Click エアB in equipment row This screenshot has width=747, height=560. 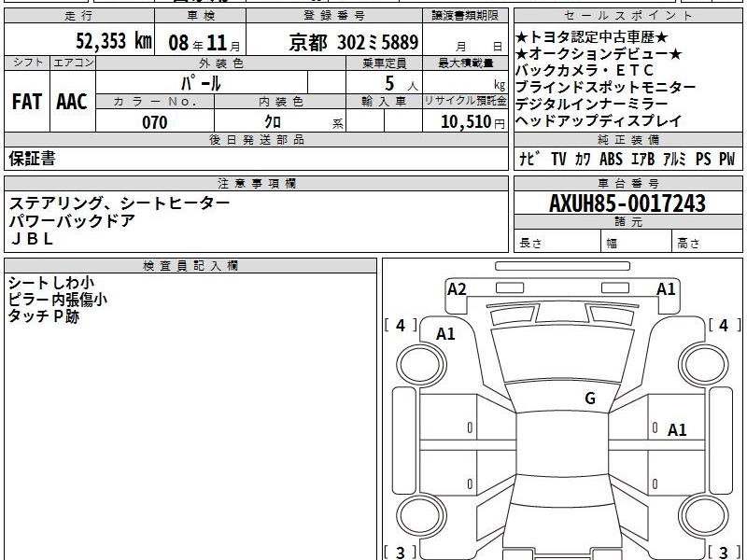tap(642, 159)
